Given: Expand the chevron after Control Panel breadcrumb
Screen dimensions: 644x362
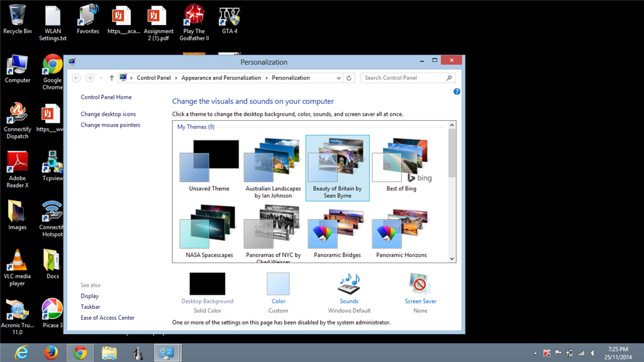Looking at the screenshot, I should click(176, 77).
